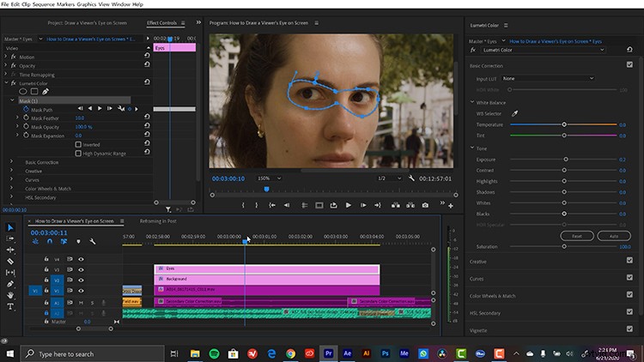
Task: Step back one frame
Action: (287, 205)
